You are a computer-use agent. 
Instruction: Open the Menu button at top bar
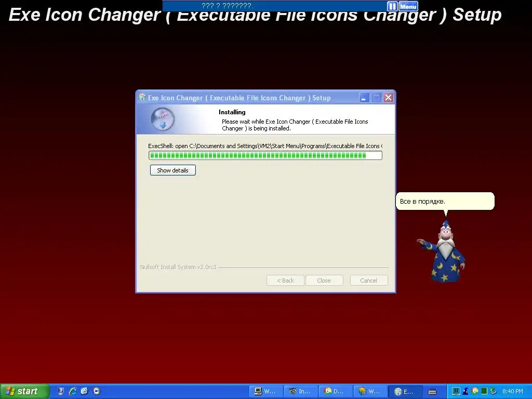tap(408, 6)
